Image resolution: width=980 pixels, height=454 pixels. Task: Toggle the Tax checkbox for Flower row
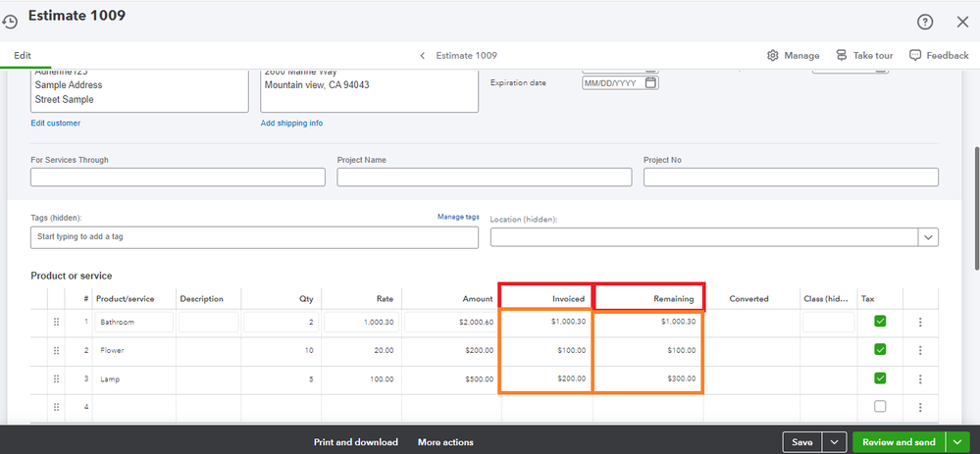(x=880, y=350)
